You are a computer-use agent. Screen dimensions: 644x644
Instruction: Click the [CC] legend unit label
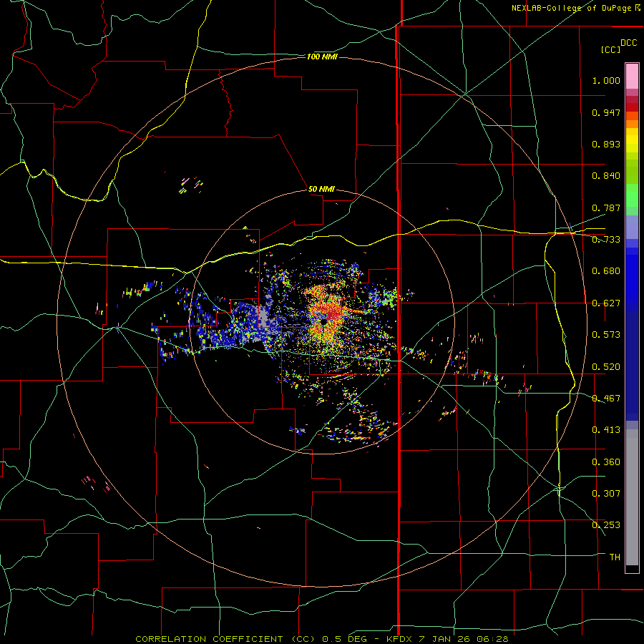(x=610, y=49)
